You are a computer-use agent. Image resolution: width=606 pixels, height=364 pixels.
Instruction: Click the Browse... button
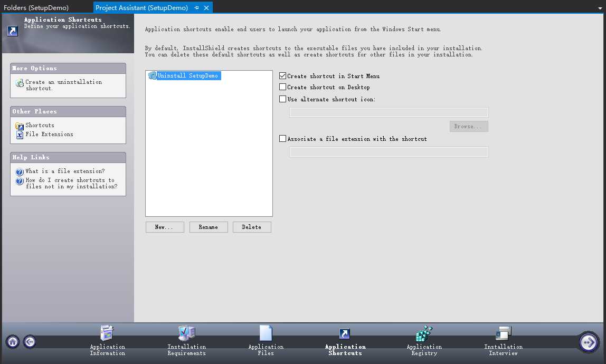pyautogui.click(x=469, y=127)
